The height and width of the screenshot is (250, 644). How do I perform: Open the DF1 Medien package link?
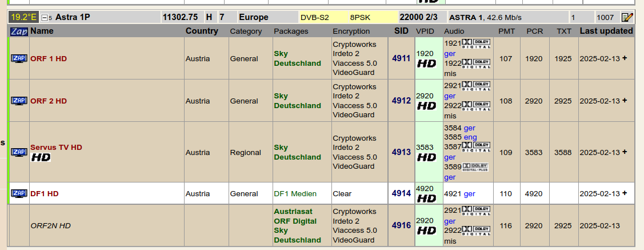point(295,194)
